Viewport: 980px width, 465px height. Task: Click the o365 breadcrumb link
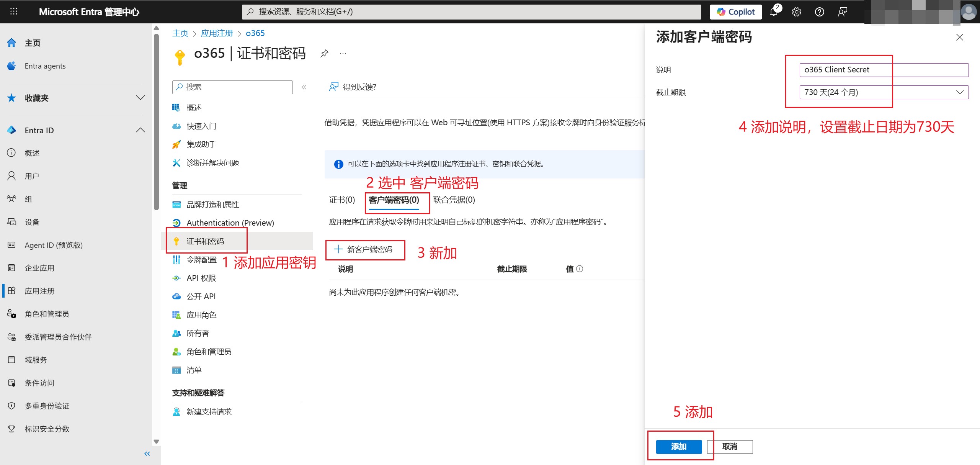tap(255, 33)
